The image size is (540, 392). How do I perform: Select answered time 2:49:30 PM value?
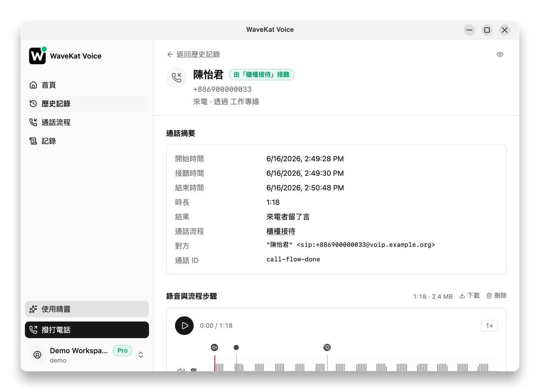(305, 173)
